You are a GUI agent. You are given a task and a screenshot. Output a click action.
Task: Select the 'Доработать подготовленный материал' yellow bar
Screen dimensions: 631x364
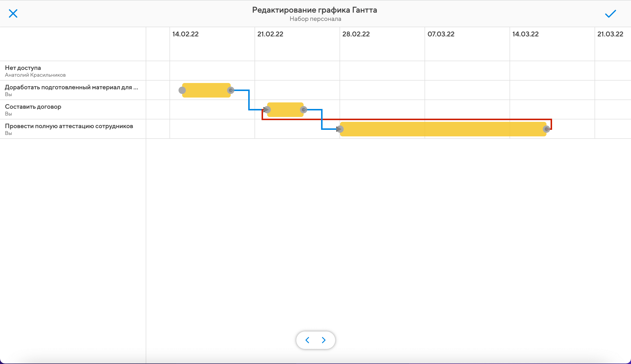[206, 90]
